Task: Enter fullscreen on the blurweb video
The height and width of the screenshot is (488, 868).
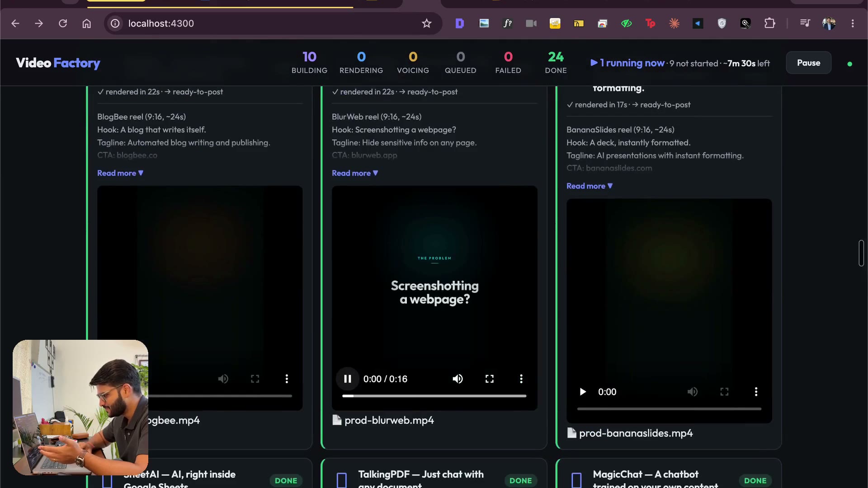Action: point(490,379)
